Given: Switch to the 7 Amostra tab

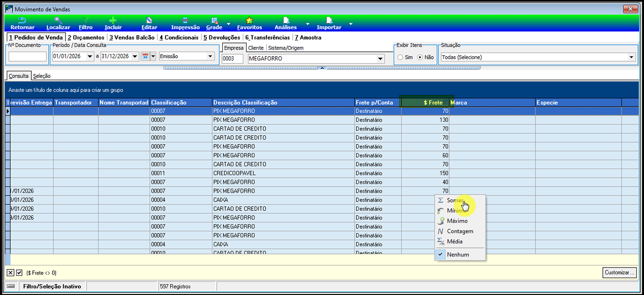Looking at the screenshot, I should click(307, 38).
